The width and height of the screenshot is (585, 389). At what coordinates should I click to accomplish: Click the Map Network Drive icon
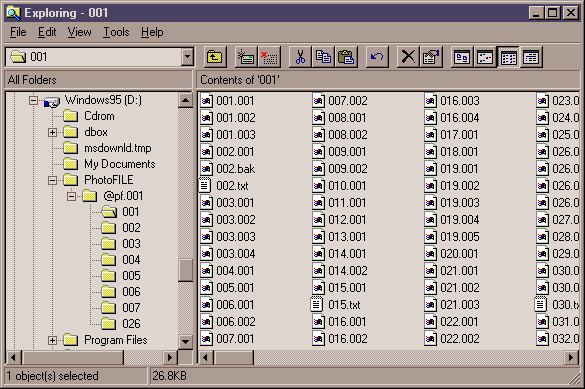(x=246, y=57)
